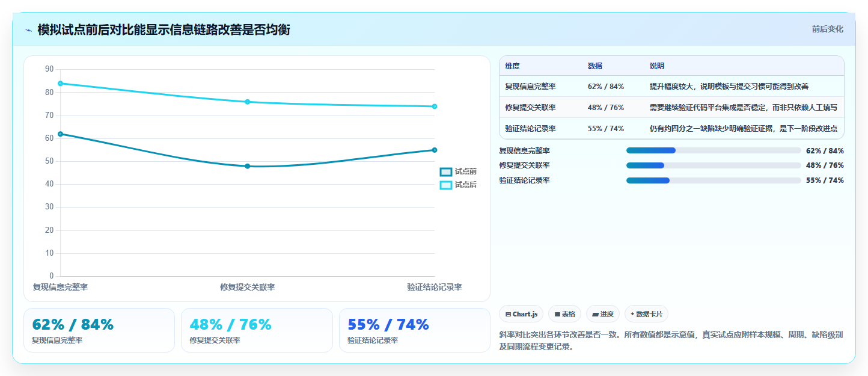Toggle the 试点前 legend swatch
This screenshot has height=376, width=868.
(x=446, y=172)
